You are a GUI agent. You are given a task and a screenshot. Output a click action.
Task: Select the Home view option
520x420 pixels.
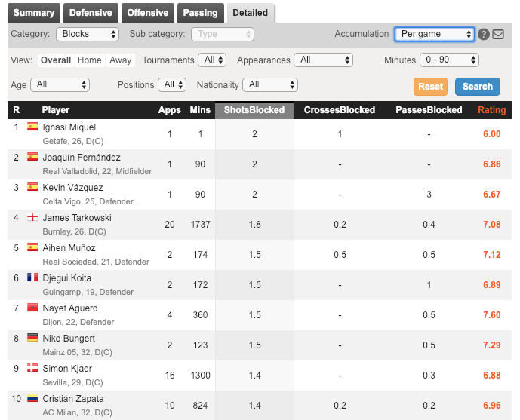point(89,60)
